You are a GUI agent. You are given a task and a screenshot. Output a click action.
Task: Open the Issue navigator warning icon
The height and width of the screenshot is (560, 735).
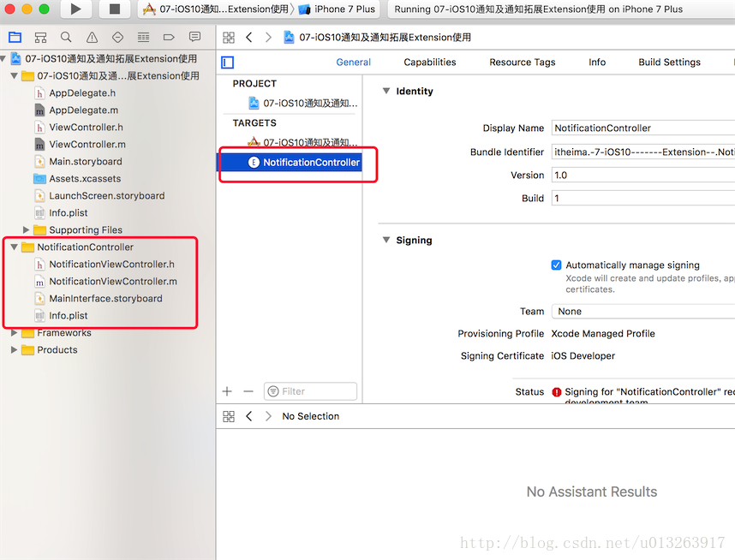[x=92, y=38]
